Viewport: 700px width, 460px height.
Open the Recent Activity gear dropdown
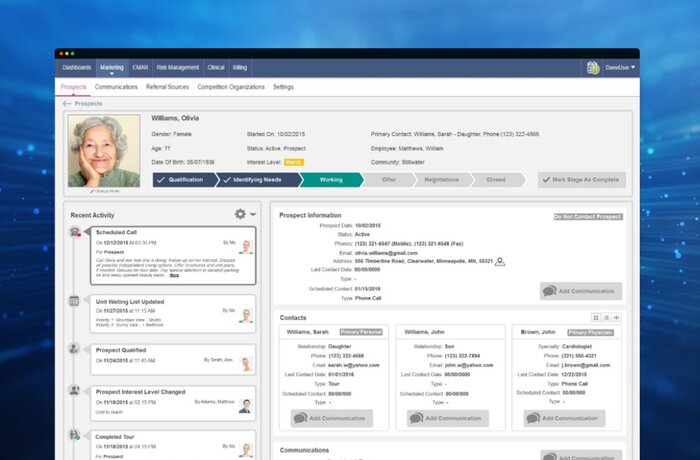click(x=244, y=214)
